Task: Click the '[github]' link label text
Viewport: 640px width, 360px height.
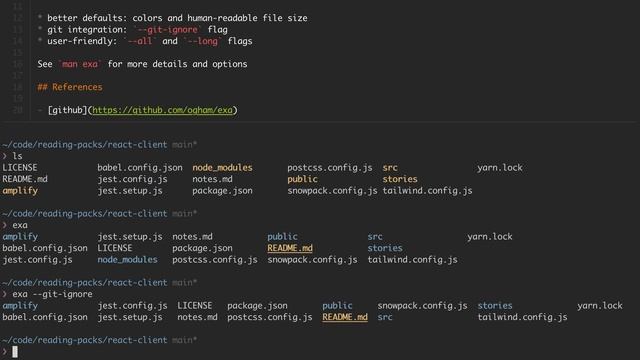Action: (x=67, y=110)
